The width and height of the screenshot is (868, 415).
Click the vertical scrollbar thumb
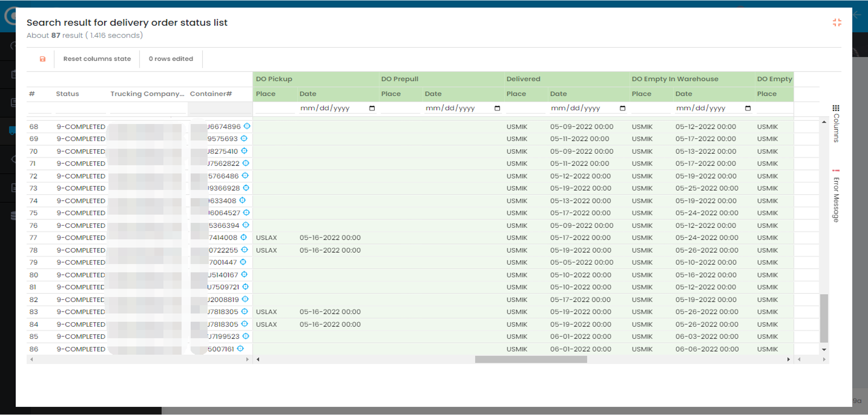(x=824, y=318)
